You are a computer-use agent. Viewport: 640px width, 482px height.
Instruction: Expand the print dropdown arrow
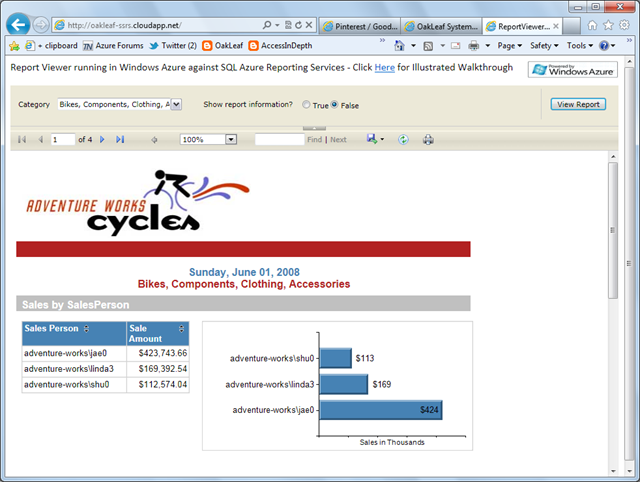487,46
